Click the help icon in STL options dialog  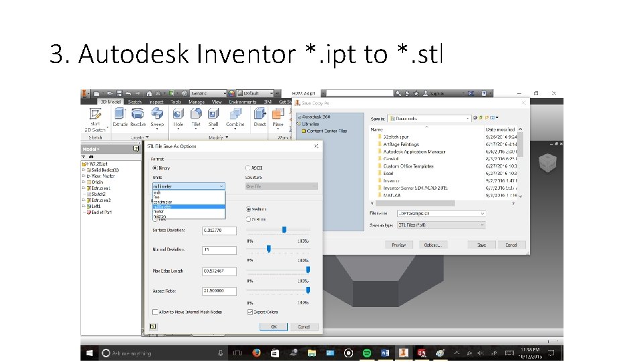153,326
